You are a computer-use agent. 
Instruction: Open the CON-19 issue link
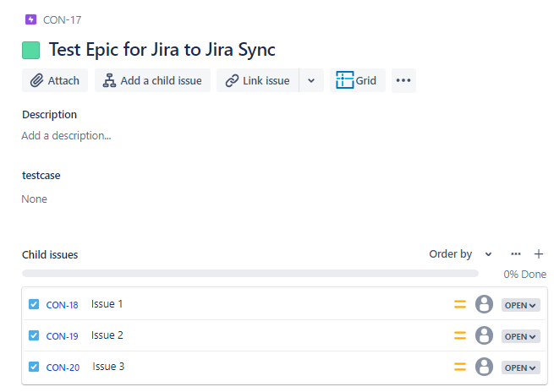(62, 336)
